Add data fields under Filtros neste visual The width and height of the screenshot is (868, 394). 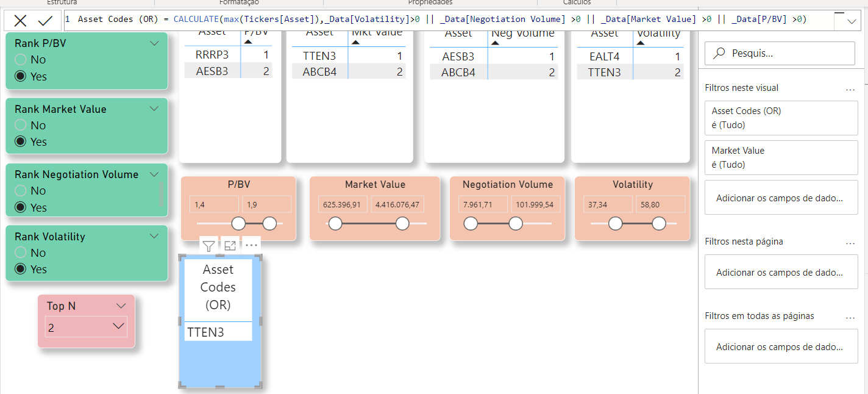pos(781,198)
